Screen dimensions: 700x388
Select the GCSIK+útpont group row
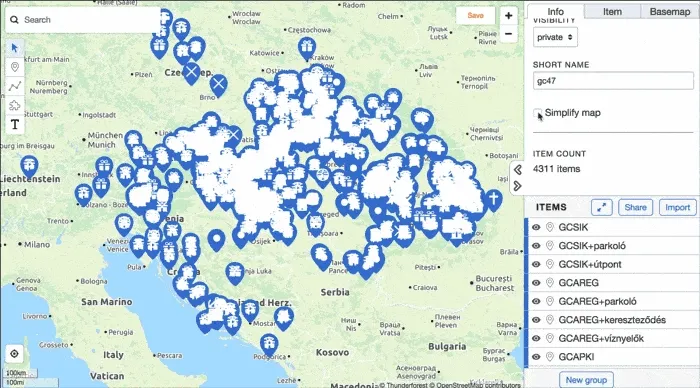[612, 264]
